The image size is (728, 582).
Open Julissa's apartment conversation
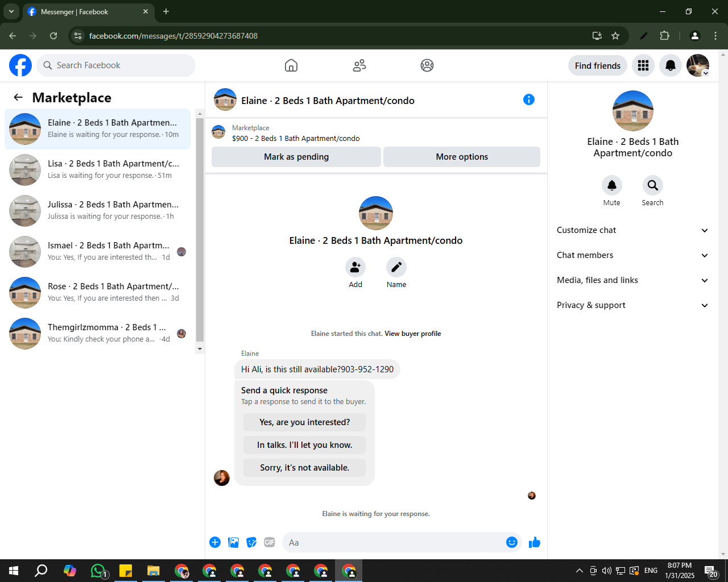[97, 211]
